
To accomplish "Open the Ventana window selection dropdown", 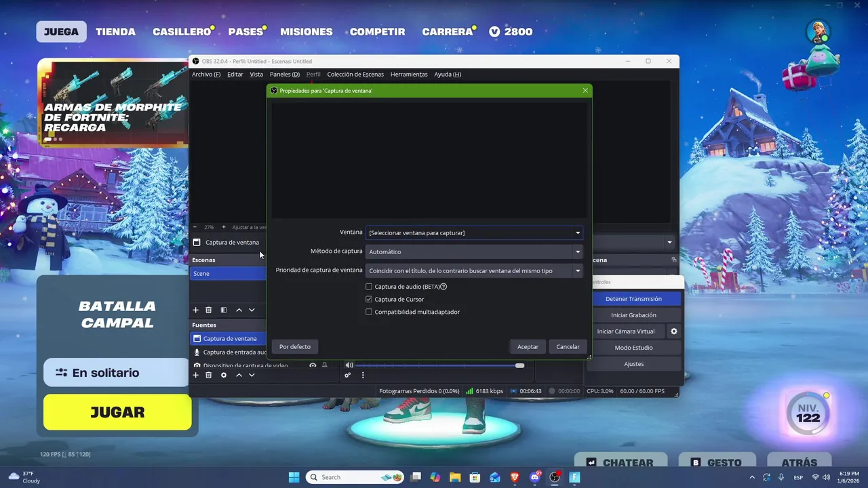I will click(474, 232).
